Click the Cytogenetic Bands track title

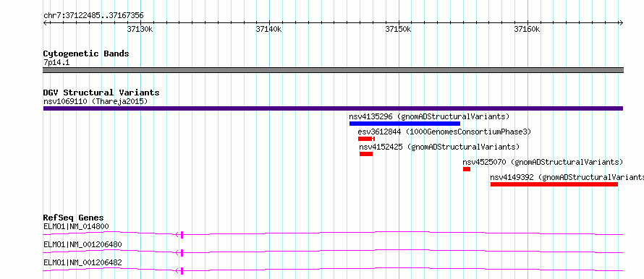[x=86, y=53]
